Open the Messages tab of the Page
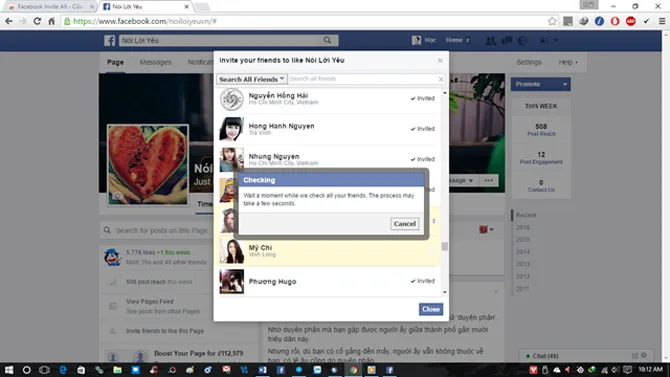Screen dimensions: 670x377 (156, 62)
